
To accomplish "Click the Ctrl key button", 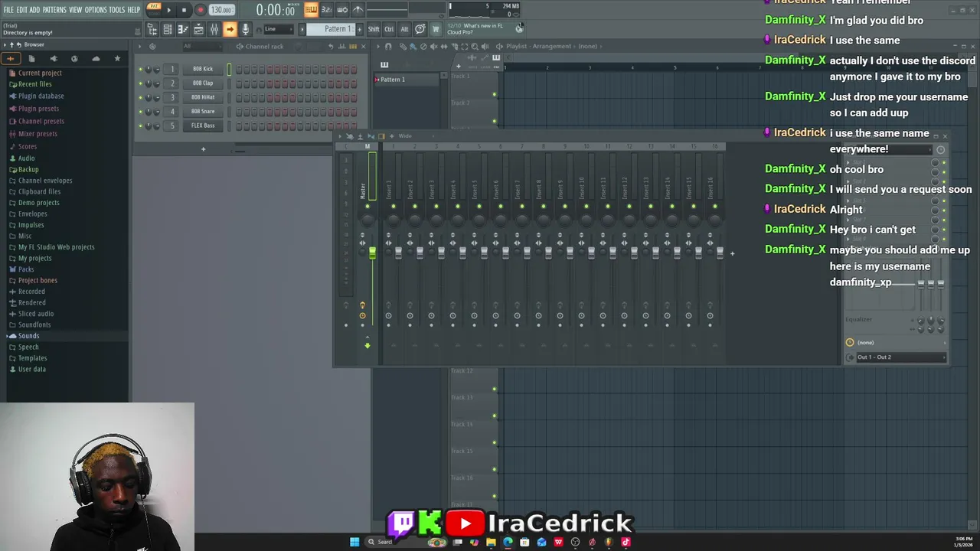I will pos(389,29).
